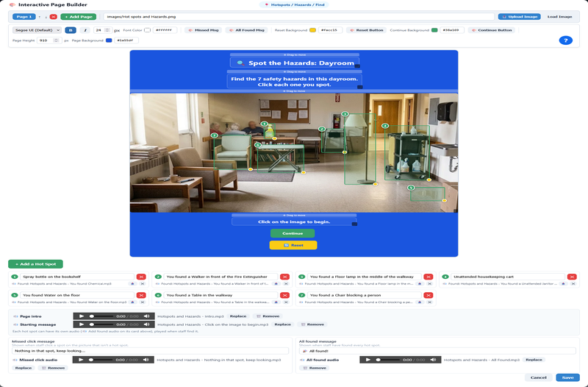Click the Page Background hex code field
The height and width of the screenshot is (387, 588).
[126, 40]
